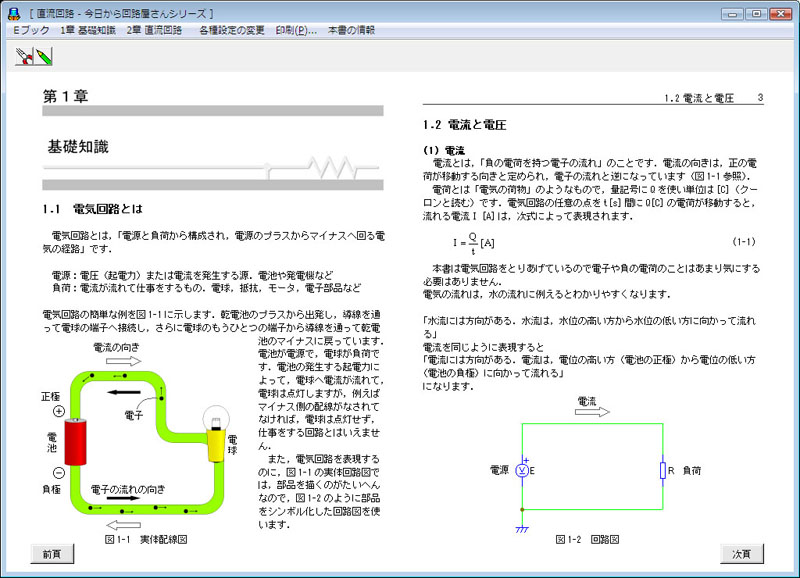Open the 1章 基礎知識 menu

click(88, 30)
